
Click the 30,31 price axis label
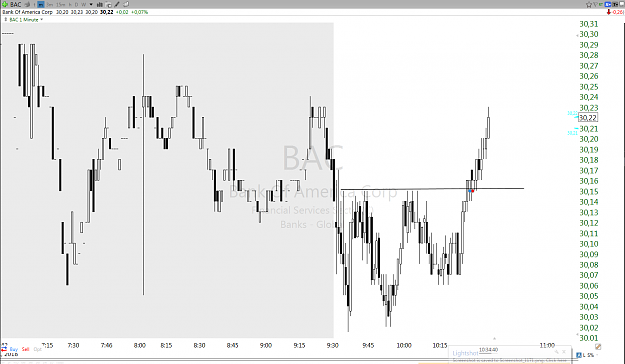[x=588, y=24]
